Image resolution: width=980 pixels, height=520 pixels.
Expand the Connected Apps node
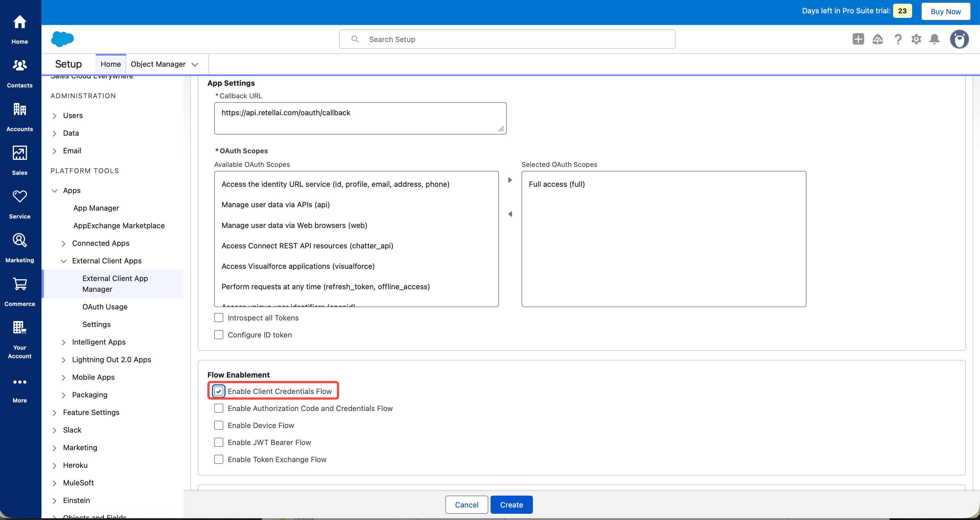tap(64, 244)
